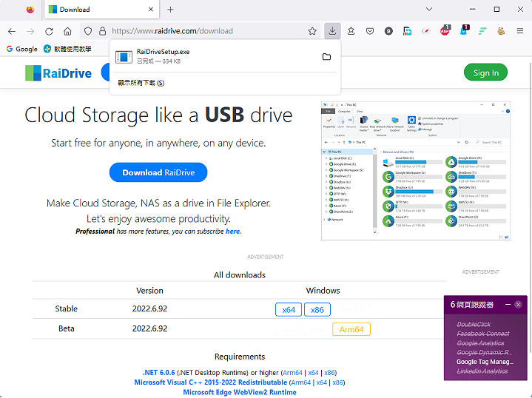532x398 pixels.
Task: Select the Download tab
Action: tap(101, 10)
